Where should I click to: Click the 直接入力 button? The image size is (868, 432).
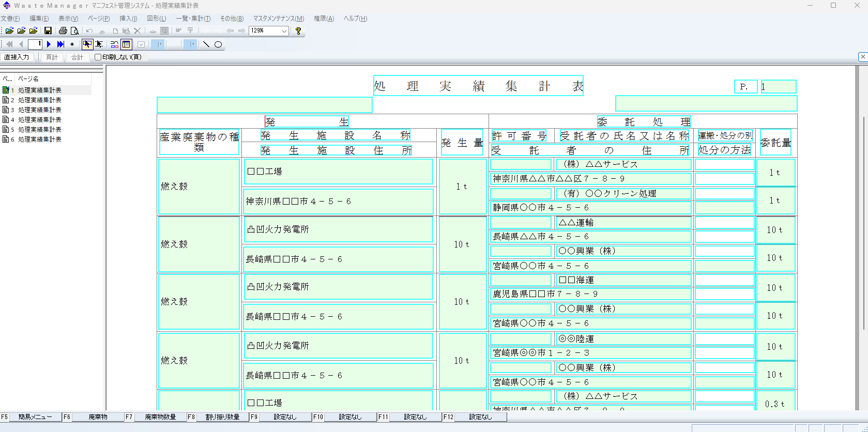pyautogui.click(x=17, y=57)
